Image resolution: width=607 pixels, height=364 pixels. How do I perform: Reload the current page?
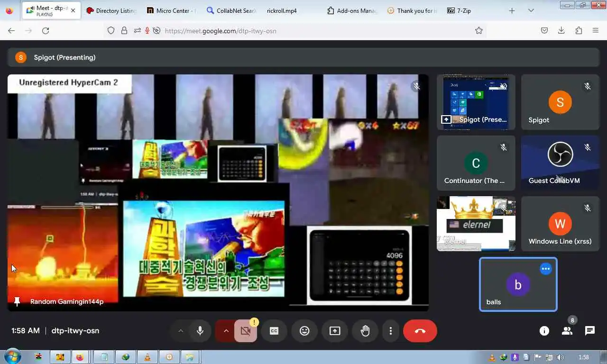(46, 30)
